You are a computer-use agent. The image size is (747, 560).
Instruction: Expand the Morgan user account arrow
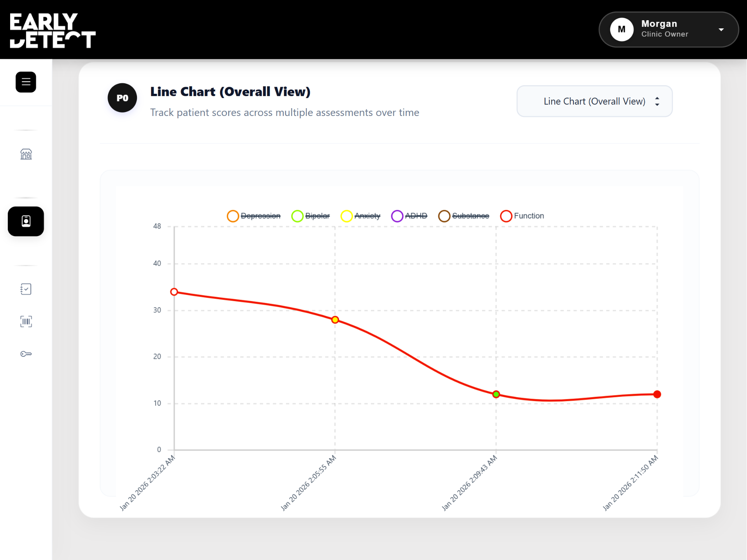(721, 30)
